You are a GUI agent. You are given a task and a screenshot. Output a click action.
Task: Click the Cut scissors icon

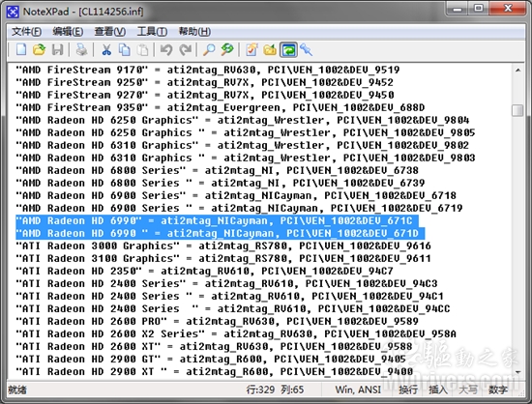106,50
